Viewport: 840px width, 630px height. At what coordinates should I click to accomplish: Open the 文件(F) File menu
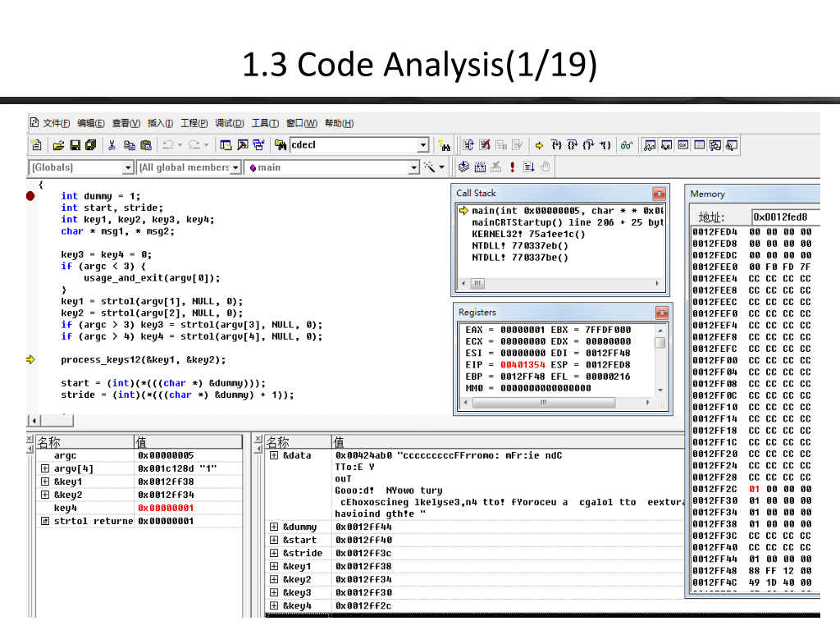tap(57, 123)
